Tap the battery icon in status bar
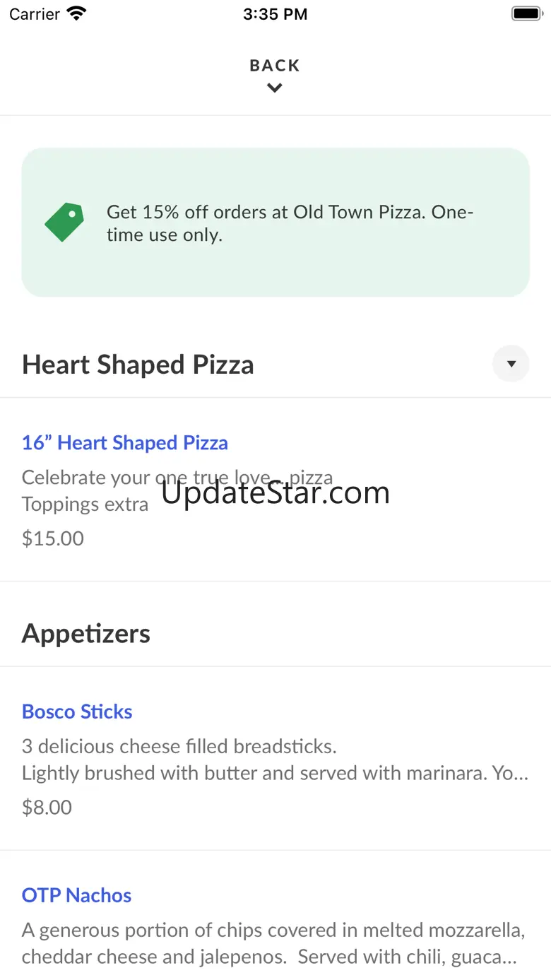The height and width of the screenshot is (980, 551). point(526,13)
